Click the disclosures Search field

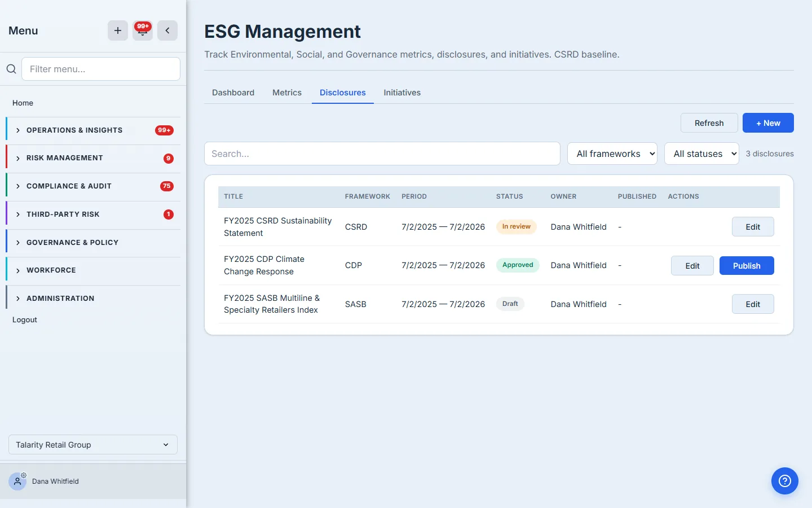pyautogui.click(x=382, y=154)
